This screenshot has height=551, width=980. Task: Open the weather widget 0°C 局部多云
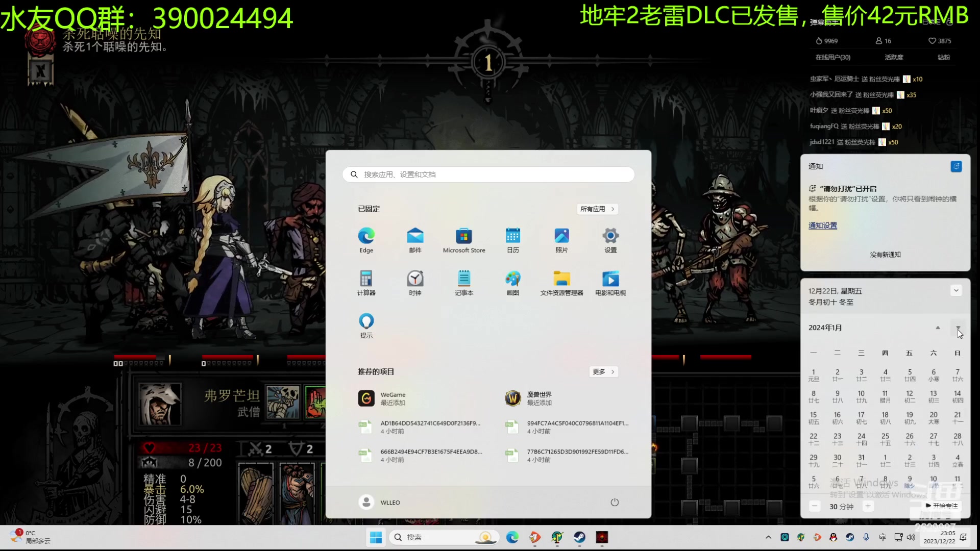tap(31, 537)
